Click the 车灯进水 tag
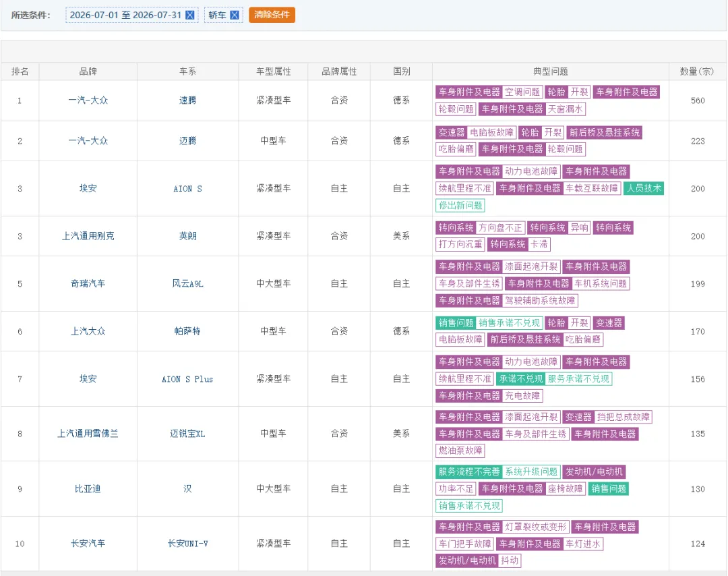 click(x=582, y=544)
